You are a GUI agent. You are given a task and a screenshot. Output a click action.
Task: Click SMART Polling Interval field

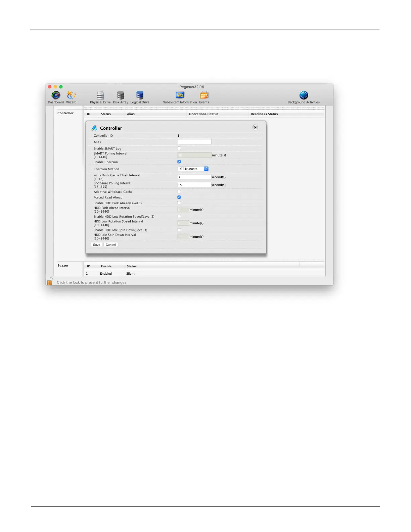(x=194, y=155)
